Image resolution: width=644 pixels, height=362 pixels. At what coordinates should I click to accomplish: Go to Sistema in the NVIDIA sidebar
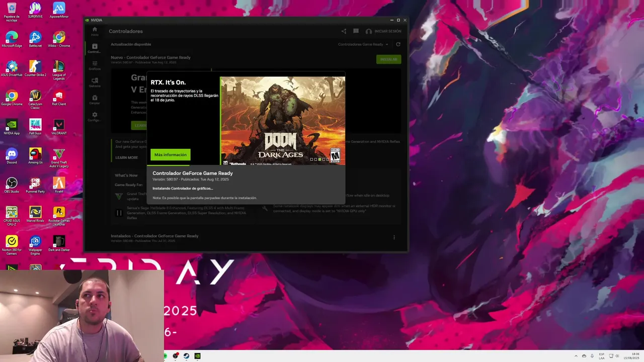(95, 82)
